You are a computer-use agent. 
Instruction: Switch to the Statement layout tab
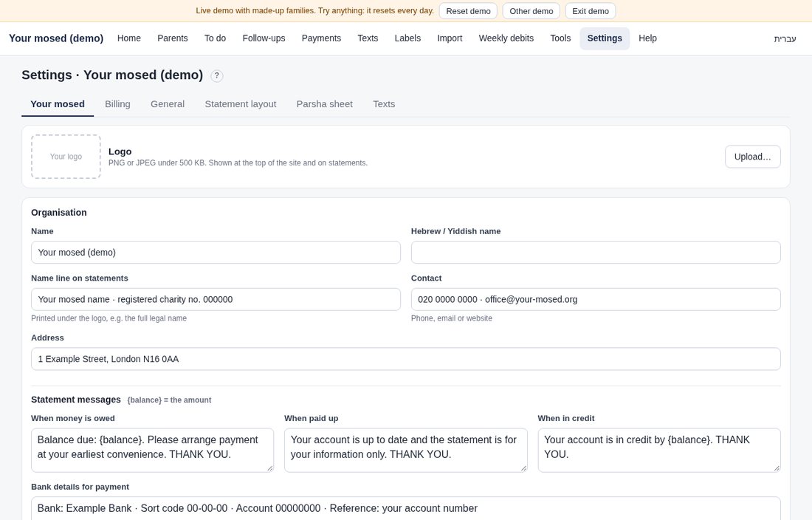(x=241, y=104)
